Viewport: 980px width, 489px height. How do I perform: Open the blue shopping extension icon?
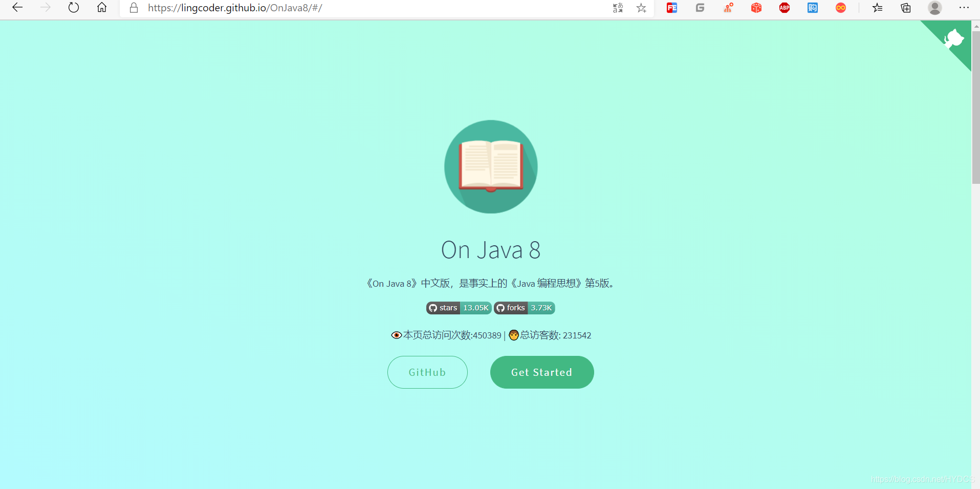click(x=813, y=8)
